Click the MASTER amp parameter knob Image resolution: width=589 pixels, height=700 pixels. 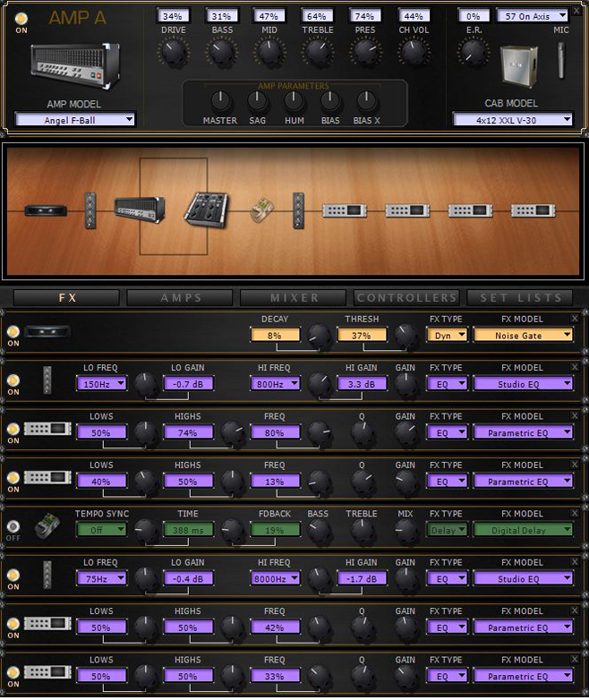(x=219, y=101)
